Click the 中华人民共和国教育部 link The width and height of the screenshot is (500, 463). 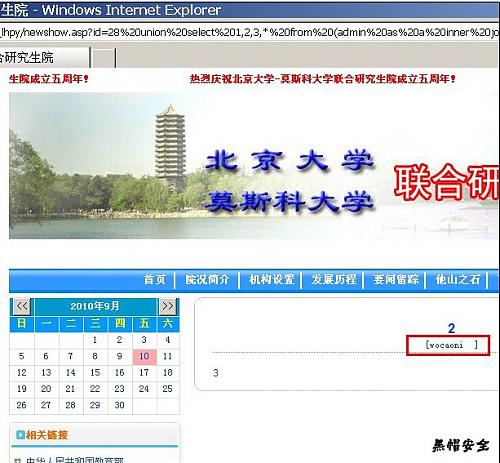(x=75, y=460)
